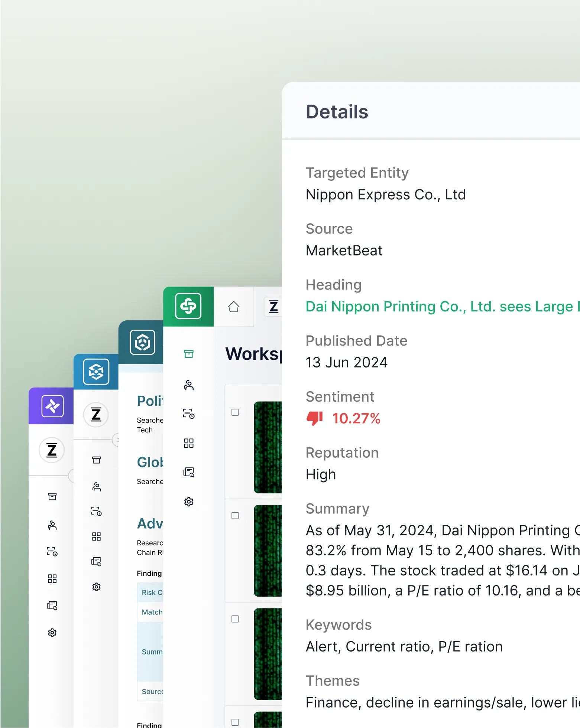The height and width of the screenshot is (728, 580).
Task: Click the '10.27%' sentiment value
Action: (x=356, y=418)
